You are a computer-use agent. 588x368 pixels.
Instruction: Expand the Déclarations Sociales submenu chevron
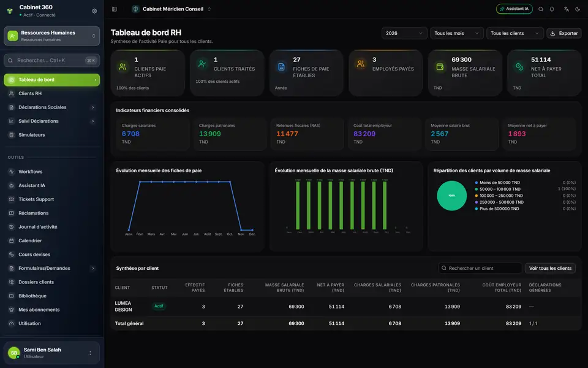93,107
